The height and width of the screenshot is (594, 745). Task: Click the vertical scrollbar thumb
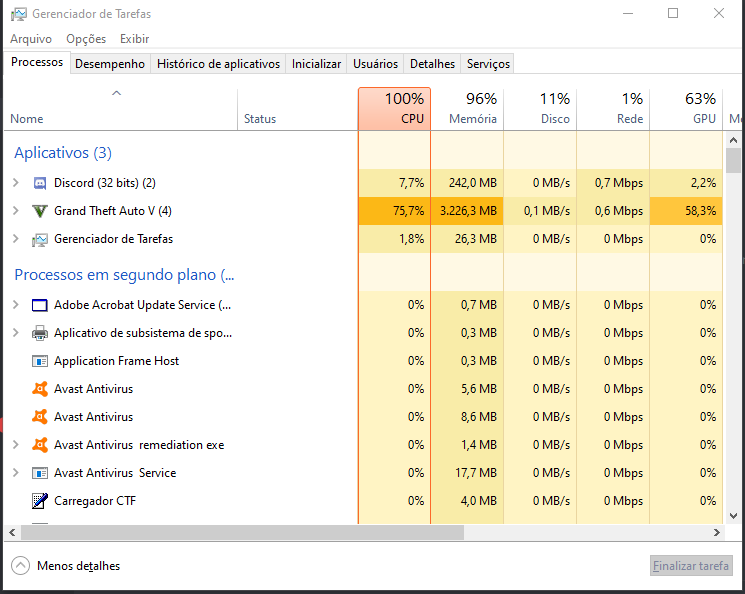(x=733, y=161)
